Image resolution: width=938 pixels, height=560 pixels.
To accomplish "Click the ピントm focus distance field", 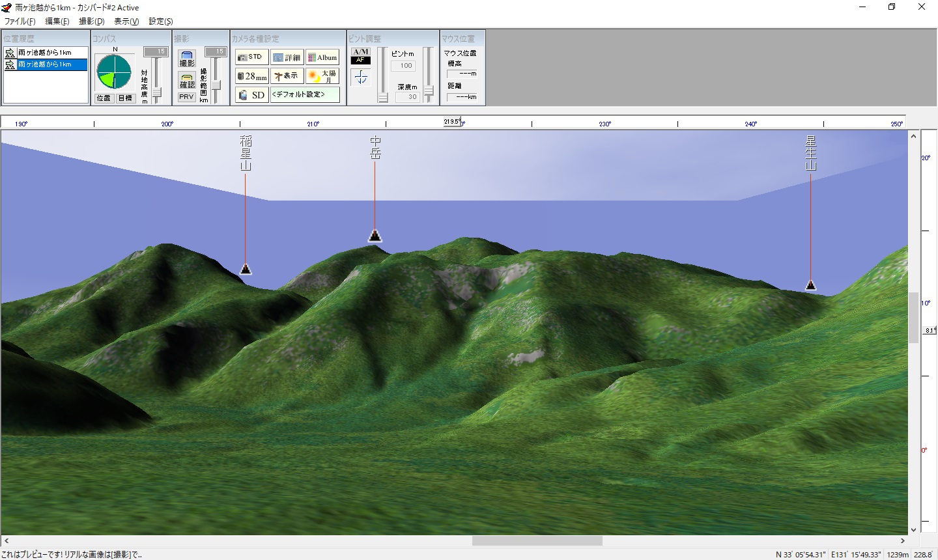I will [405, 65].
